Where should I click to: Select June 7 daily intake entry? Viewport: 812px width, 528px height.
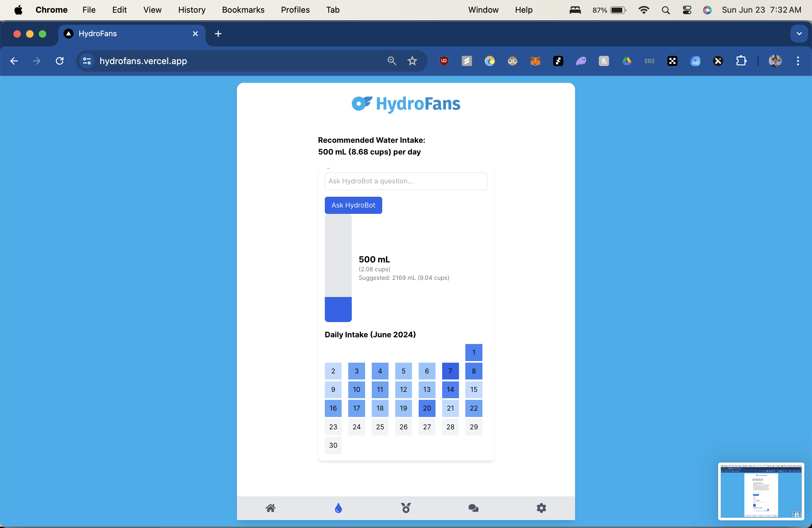tap(450, 371)
